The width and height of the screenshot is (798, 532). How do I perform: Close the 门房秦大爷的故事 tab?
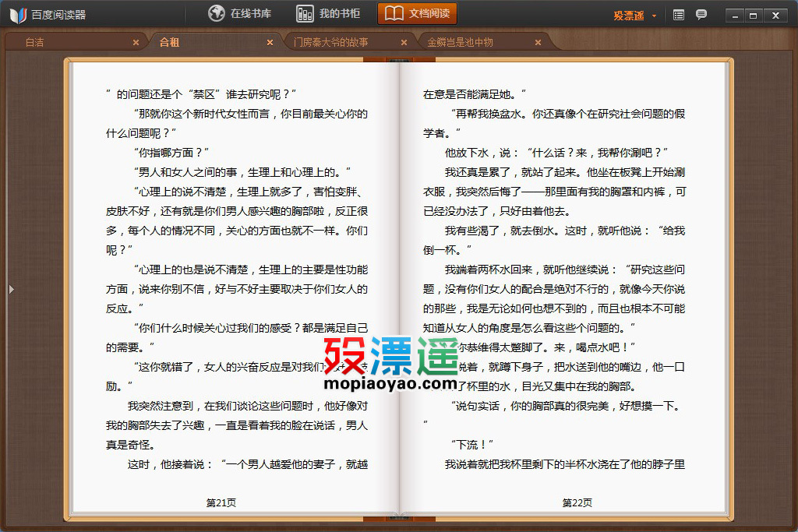point(404,43)
